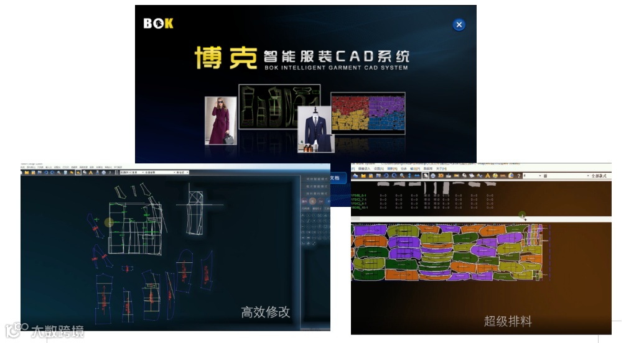
Task: Open first dropdown in pattern design toolbar
Action: [125, 172]
